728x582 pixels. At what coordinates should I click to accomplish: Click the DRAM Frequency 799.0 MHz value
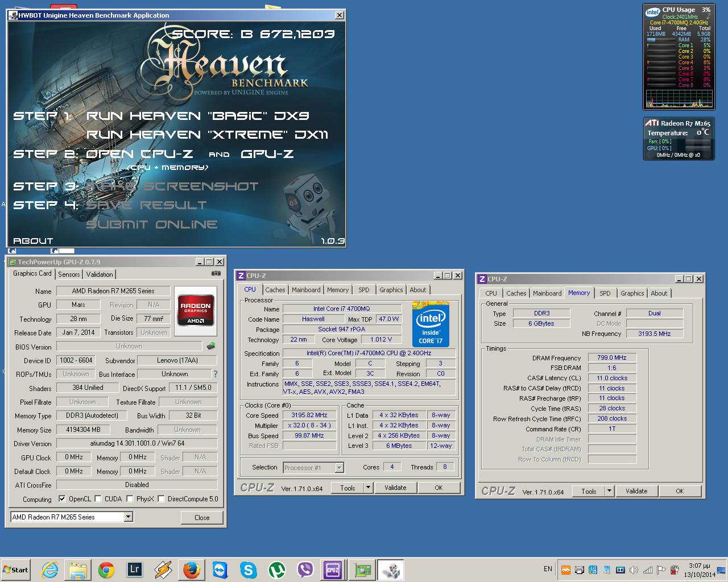click(612, 357)
